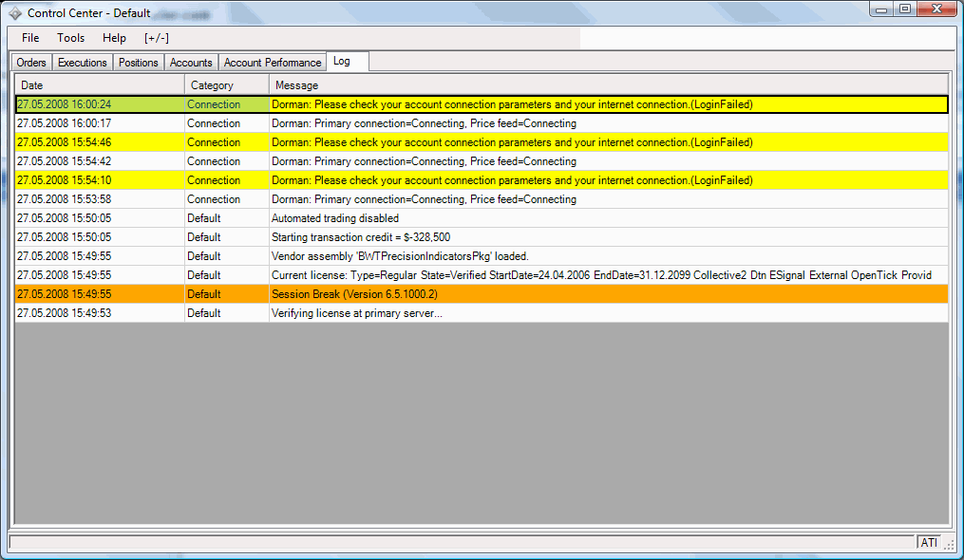Sort by the Category column header
This screenshot has height=560, width=964.
point(227,84)
